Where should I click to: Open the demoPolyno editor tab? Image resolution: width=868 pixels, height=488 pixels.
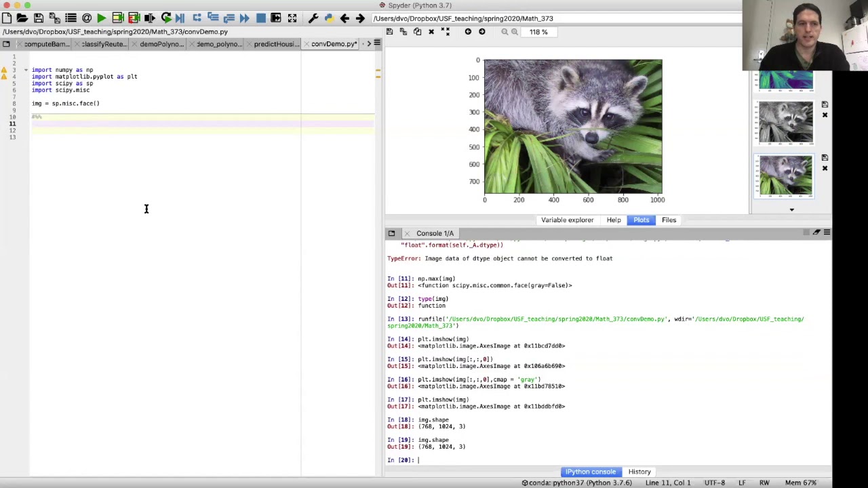click(160, 44)
